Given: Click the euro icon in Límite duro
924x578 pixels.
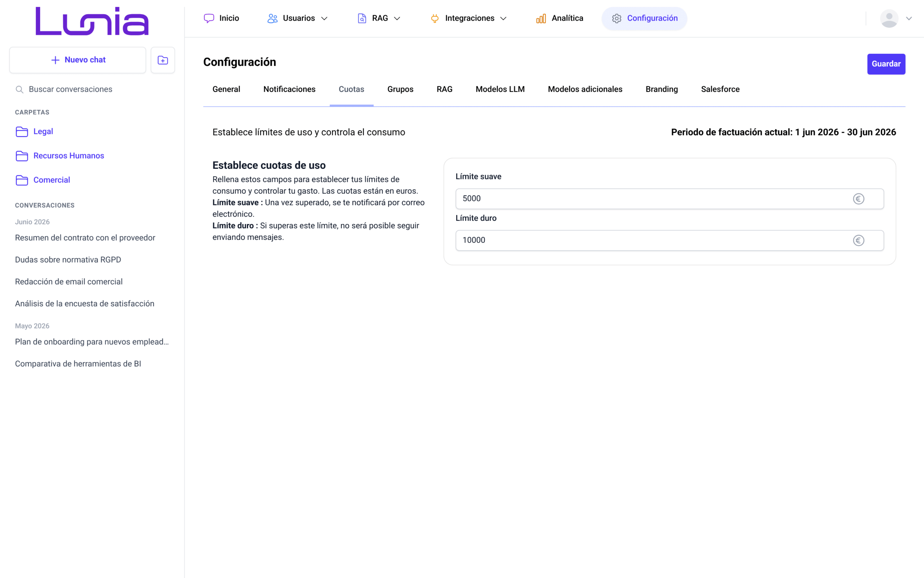Looking at the screenshot, I should (x=858, y=241).
